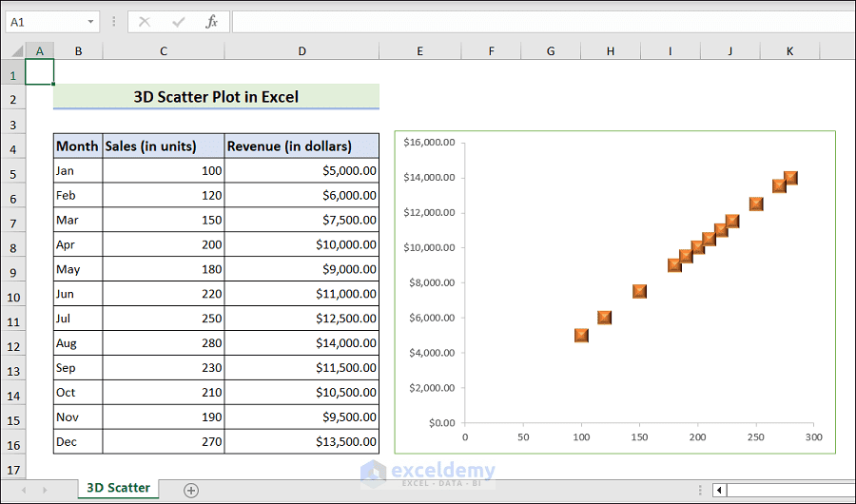Open the Insert Function fx icon

pyautogui.click(x=212, y=22)
